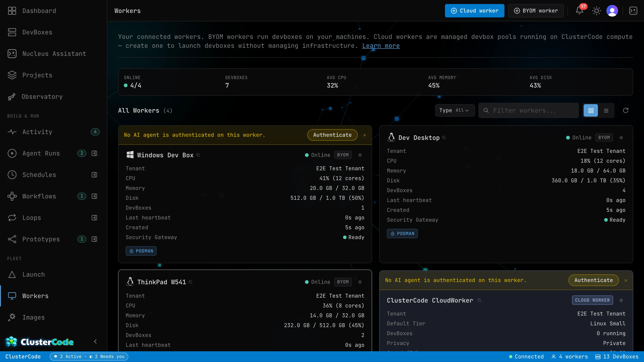The width and height of the screenshot is (644, 362).
Task: Expand the Agent Runs side panel icon
Action: tap(94, 153)
